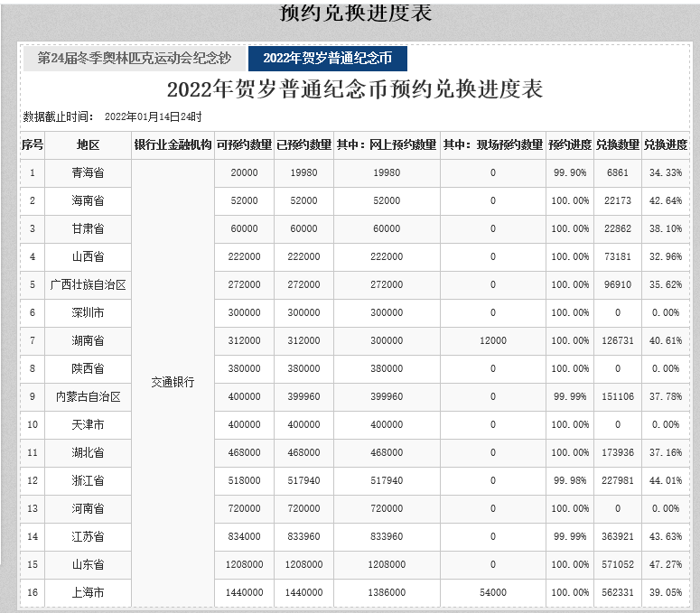The image size is (700, 613).
Task: Click the 预约进度 column header
Action: [570, 144]
